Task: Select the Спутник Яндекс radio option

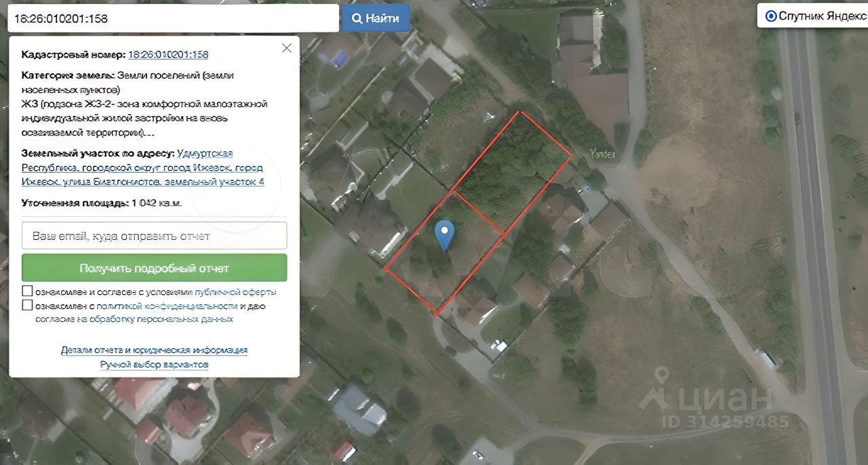Action: click(x=771, y=16)
